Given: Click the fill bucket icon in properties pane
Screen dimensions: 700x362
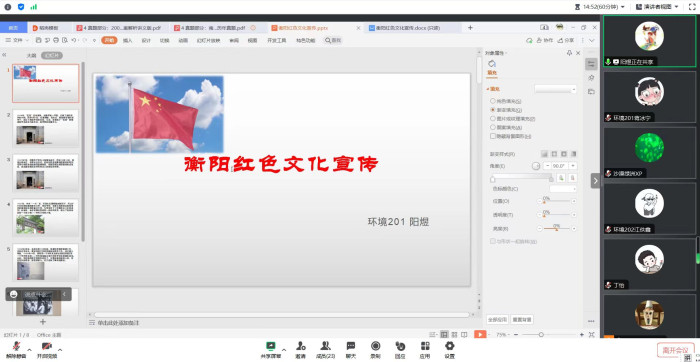Looking at the screenshot, I should click(492, 64).
